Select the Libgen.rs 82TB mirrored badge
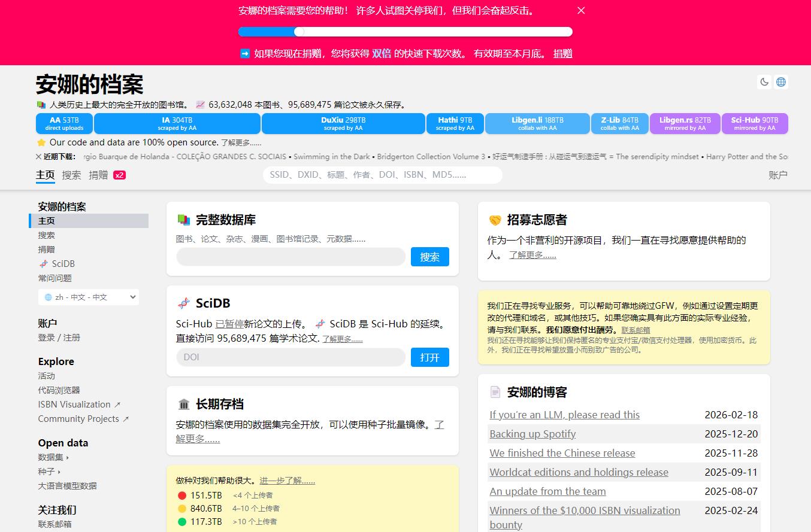811x532 pixels. point(685,123)
